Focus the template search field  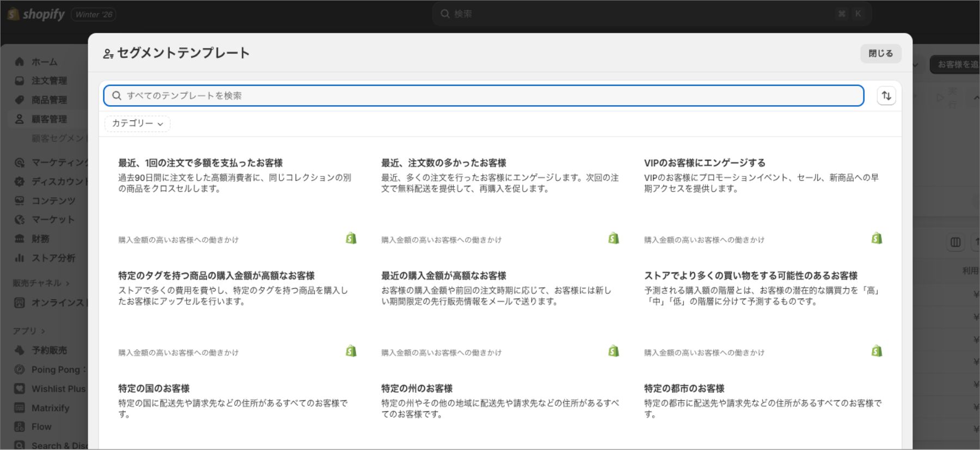(483, 96)
